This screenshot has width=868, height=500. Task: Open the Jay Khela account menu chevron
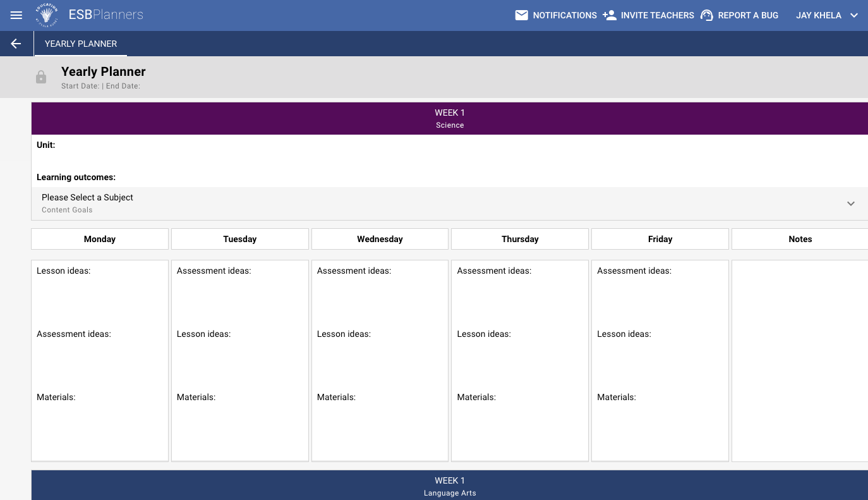point(854,15)
